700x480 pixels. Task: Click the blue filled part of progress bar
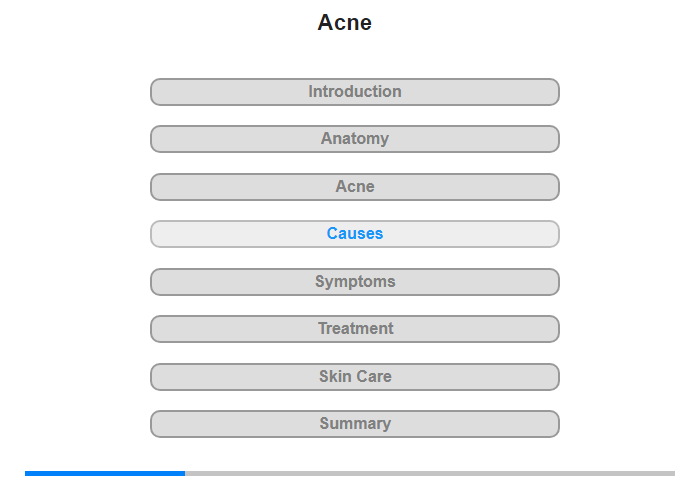click(105, 473)
